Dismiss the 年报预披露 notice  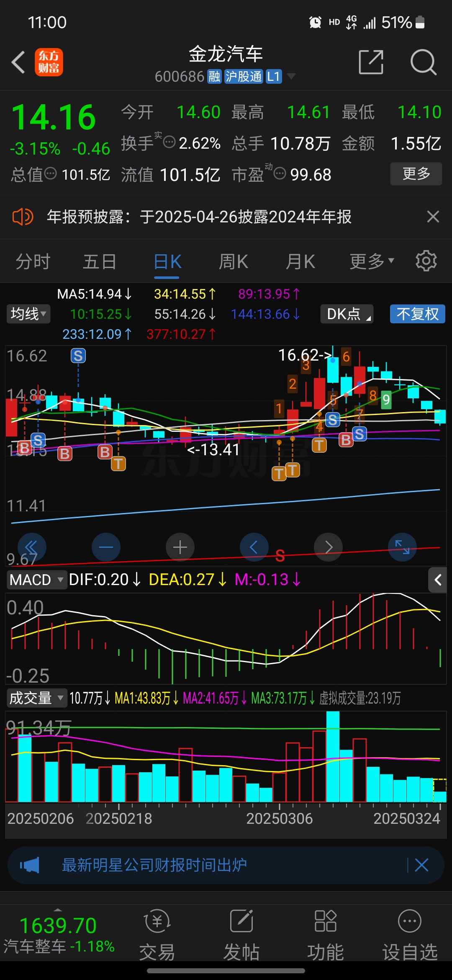tap(433, 217)
